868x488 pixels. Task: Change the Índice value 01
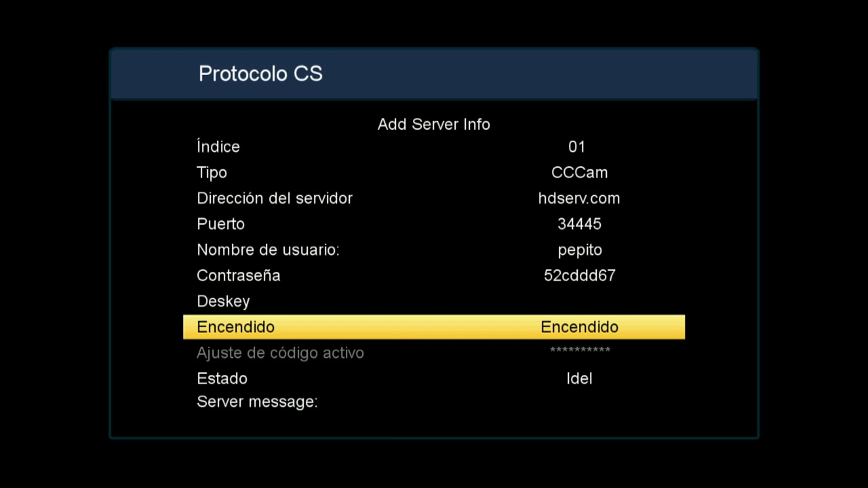(576, 147)
